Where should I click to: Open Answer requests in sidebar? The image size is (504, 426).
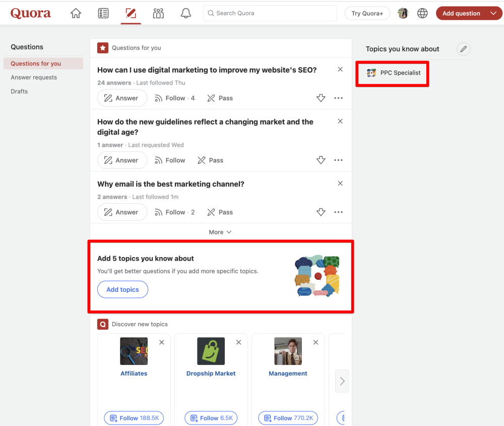(x=34, y=77)
